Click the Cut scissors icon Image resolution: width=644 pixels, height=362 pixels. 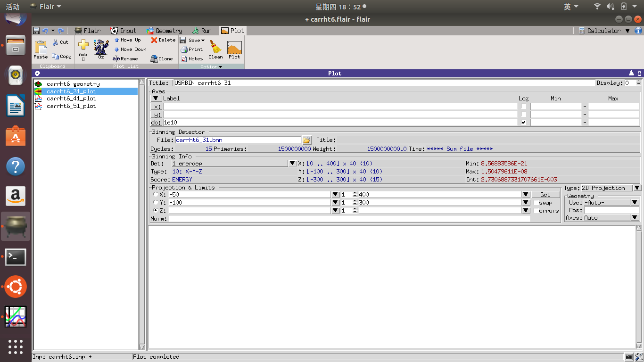60,42
